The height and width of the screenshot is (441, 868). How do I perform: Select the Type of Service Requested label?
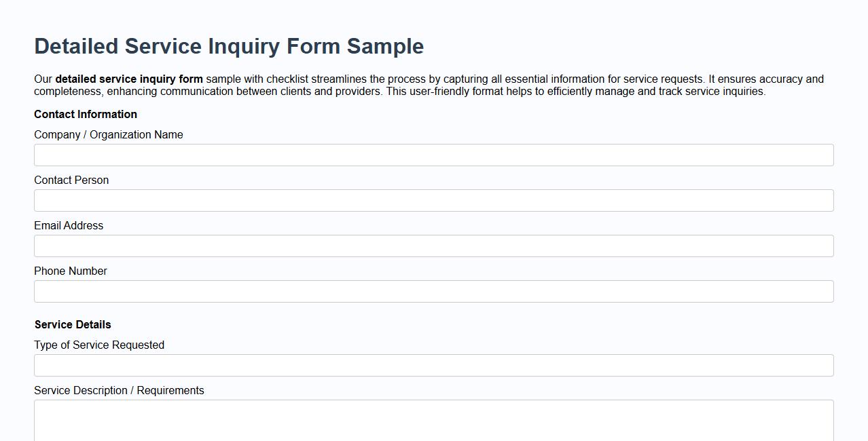coord(99,345)
